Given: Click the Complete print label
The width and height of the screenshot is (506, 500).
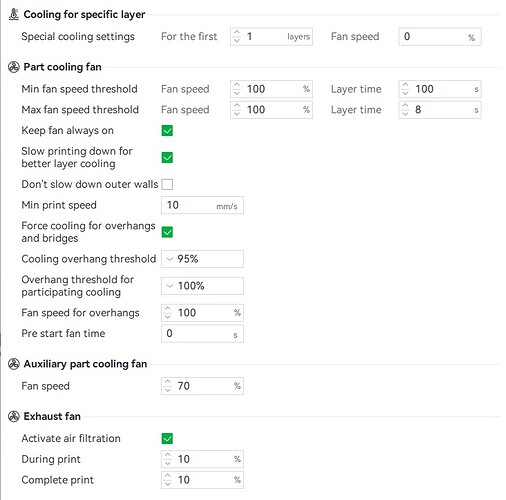Looking at the screenshot, I should coord(58,480).
